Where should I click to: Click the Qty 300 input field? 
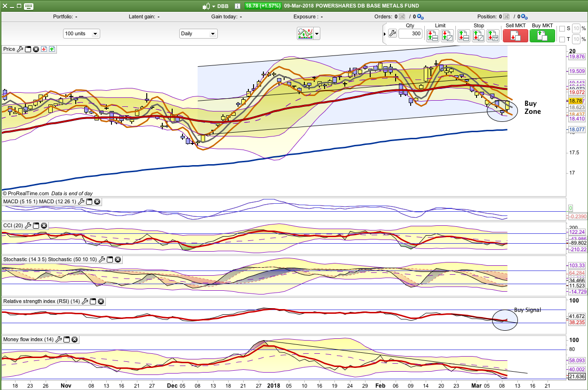click(410, 34)
